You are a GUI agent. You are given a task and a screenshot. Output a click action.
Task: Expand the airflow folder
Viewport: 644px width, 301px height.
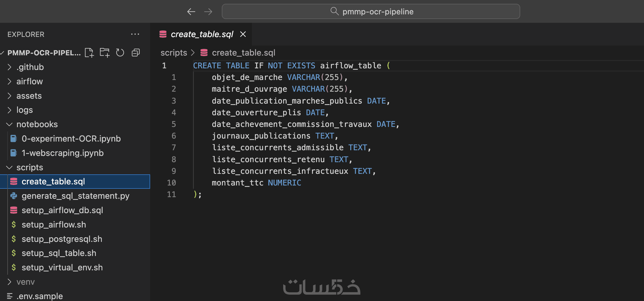point(29,81)
